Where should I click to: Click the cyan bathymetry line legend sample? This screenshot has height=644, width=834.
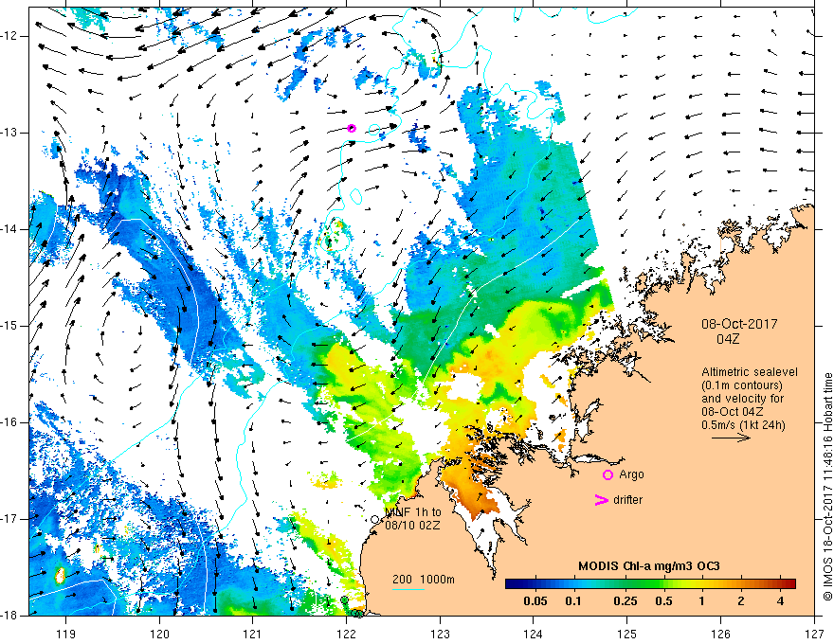pyautogui.click(x=408, y=589)
